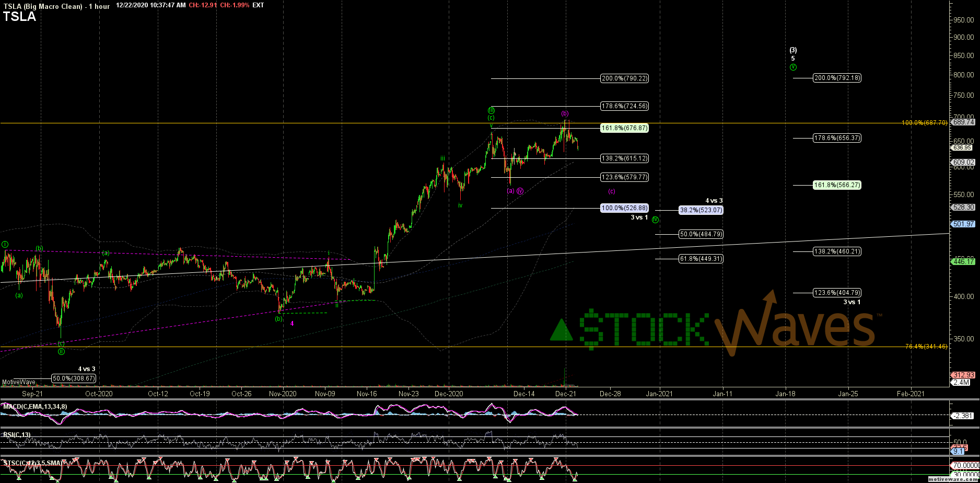Click the 178.6%(656.37) target label
Screen dimensions: 980x483
[837, 138]
